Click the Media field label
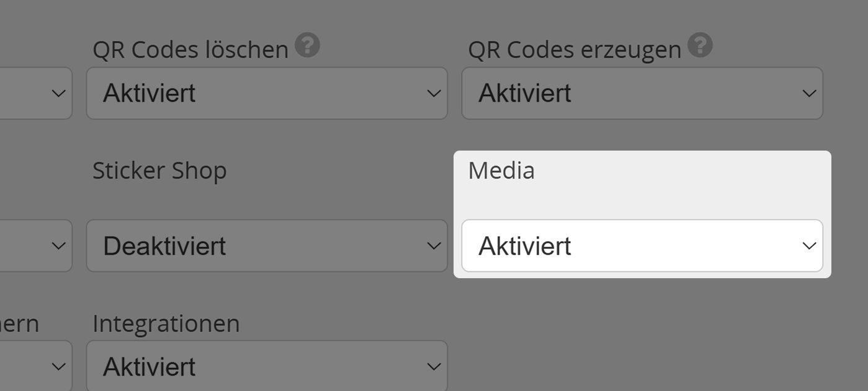 pos(501,170)
